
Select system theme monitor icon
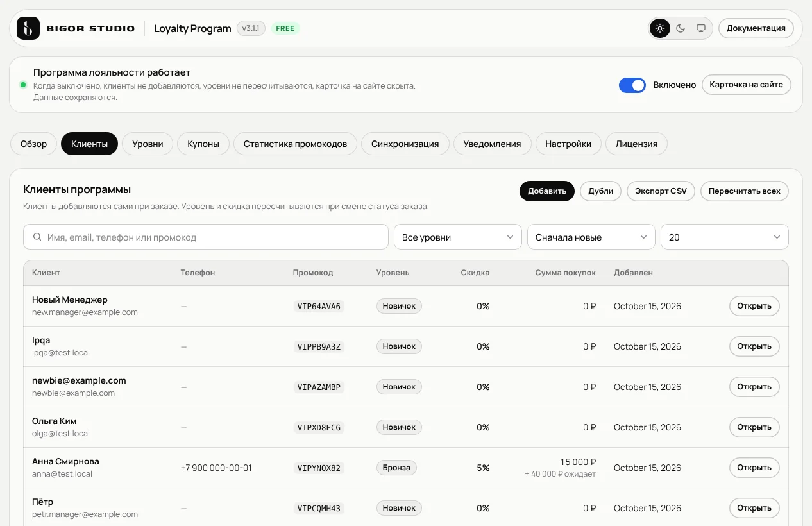701,28
